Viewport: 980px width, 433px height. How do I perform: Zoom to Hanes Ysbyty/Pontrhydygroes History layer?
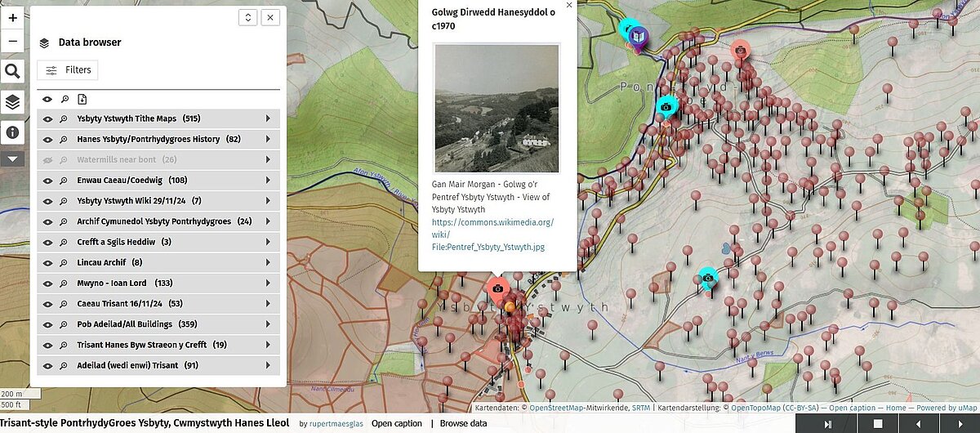[x=64, y=139]
